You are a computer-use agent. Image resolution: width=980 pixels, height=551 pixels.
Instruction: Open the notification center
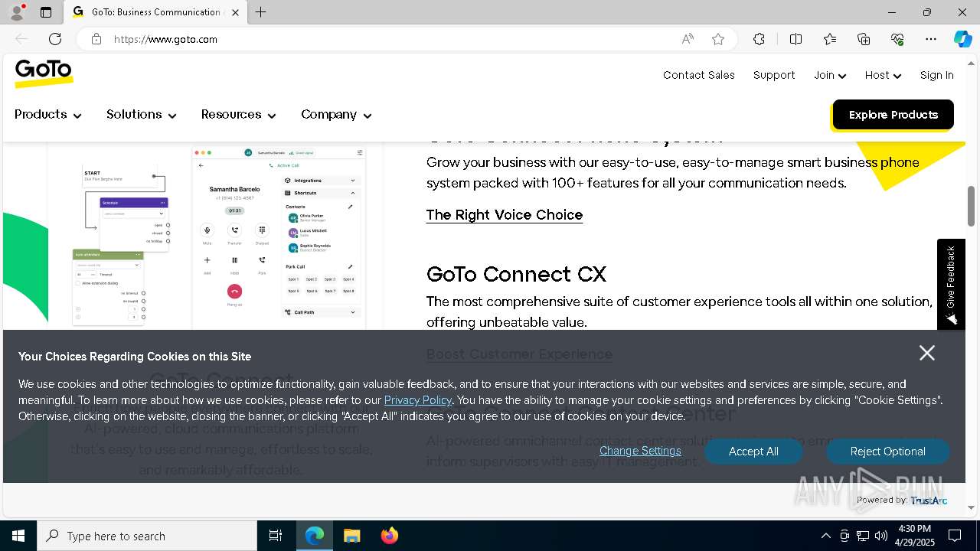(x=955, y=536)
